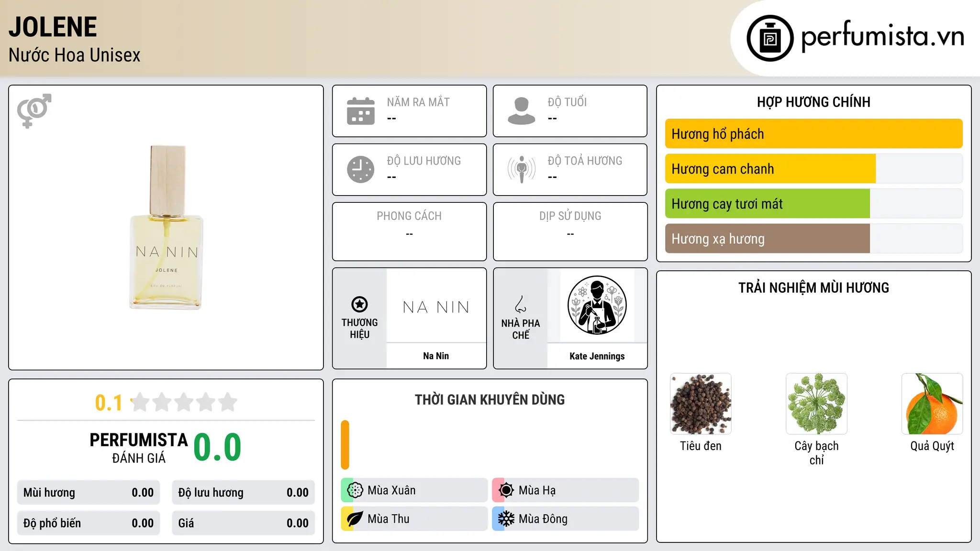Click the JOLENE perfume title
Image resolution: width=980 pixels, height=551 pixels.
point(53,27)
